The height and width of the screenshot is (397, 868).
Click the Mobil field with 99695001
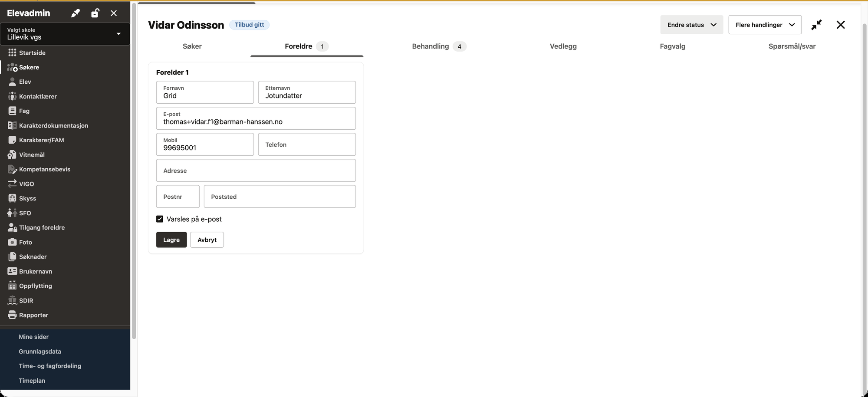(x=205, y=144)
